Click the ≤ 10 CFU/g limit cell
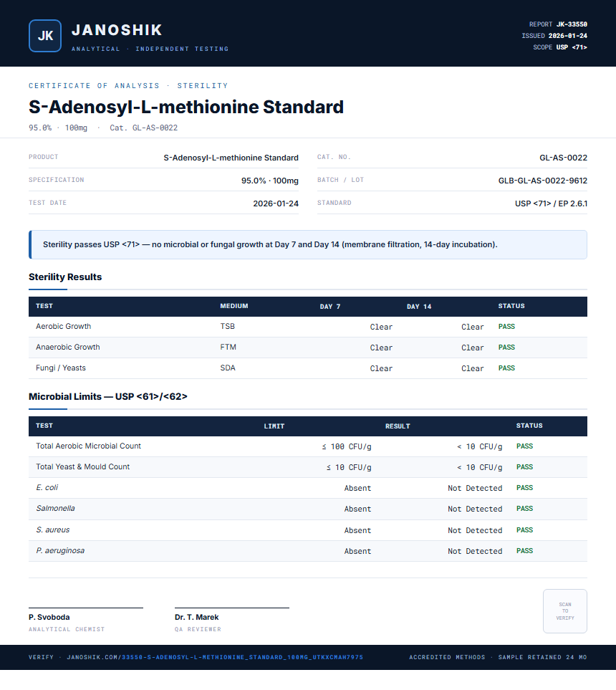The image size is (616, 690). 349,467
